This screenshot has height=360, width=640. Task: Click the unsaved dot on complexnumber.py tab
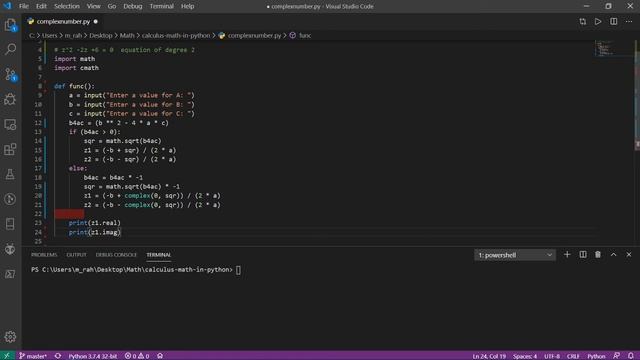96,22
